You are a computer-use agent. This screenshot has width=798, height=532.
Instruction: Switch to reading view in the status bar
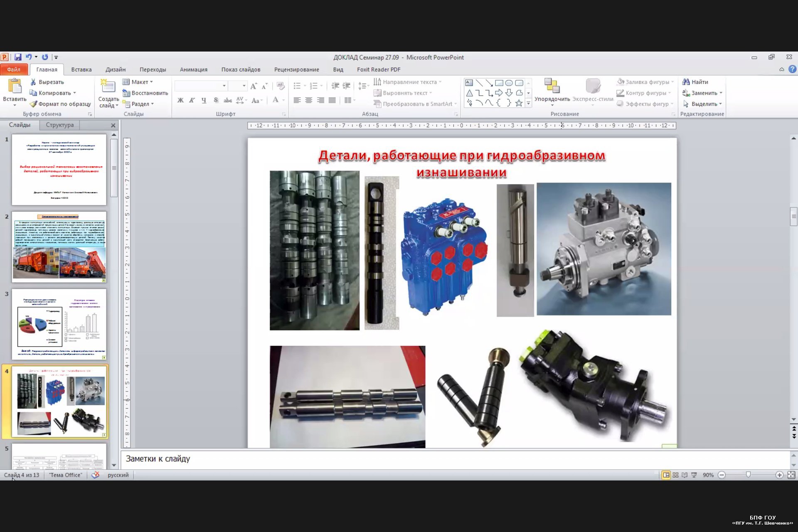(685, 475)
